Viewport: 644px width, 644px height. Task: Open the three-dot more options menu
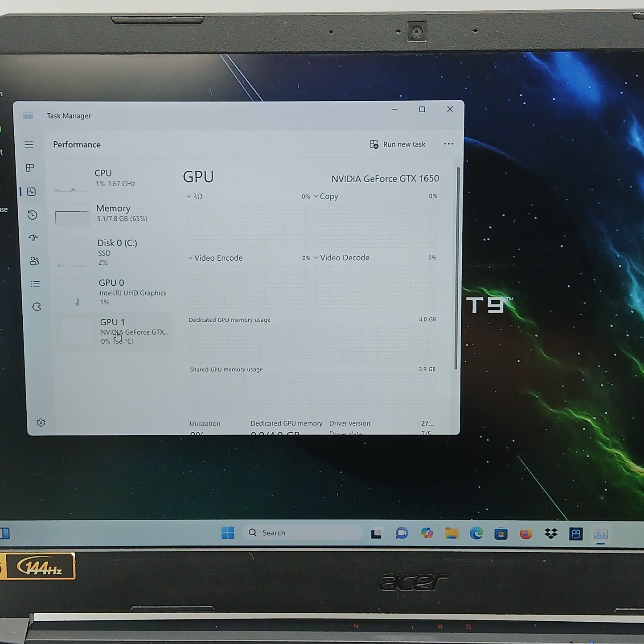pos(449,144)
